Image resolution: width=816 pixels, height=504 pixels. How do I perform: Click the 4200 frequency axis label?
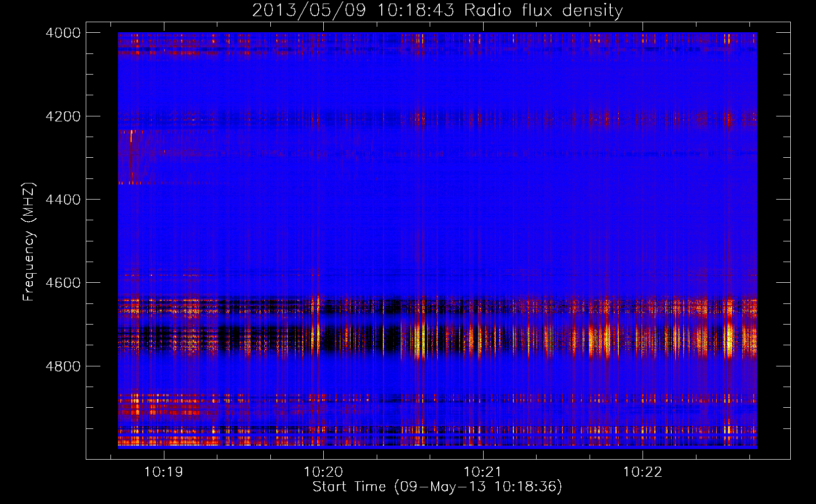(63, 116)
